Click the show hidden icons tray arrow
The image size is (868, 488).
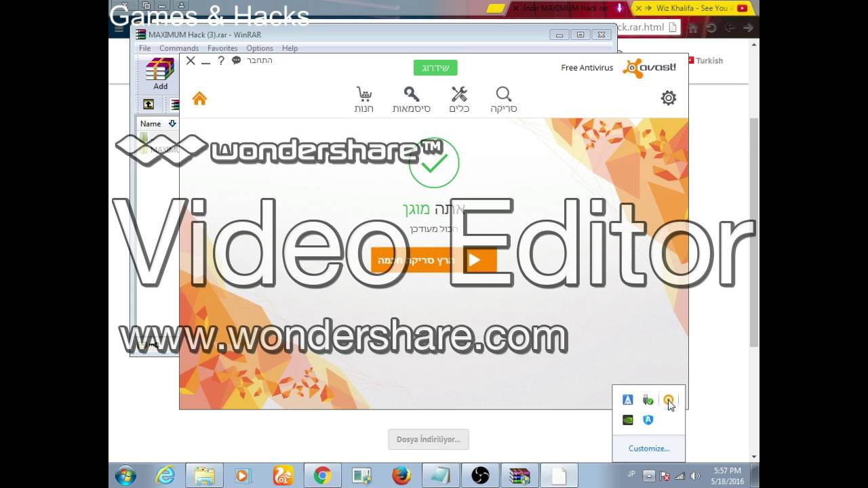[648, 476]
